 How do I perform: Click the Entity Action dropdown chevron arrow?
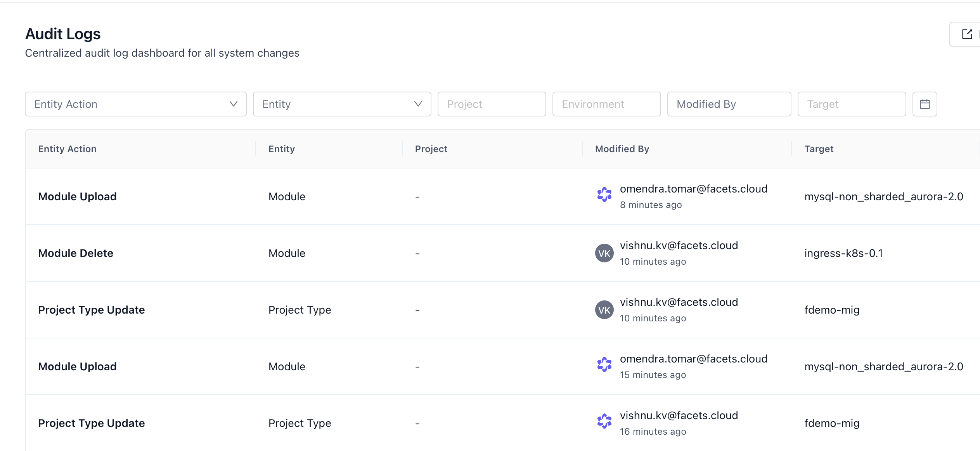(x=233, y=104)
